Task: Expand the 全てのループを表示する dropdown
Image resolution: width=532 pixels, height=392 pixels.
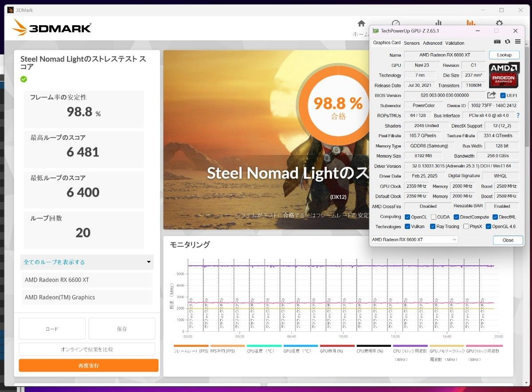Action: pyautogui.click(x=87, y=262)
